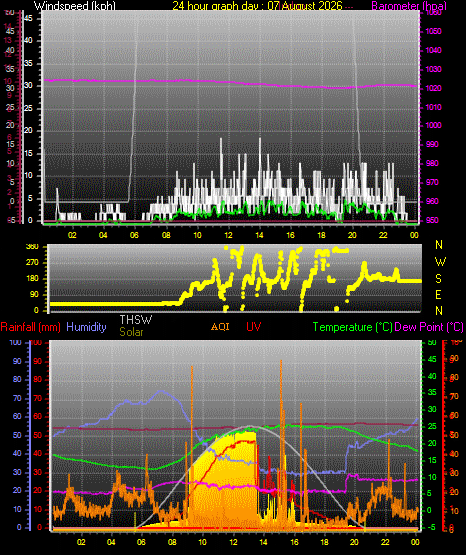This screenshot has height=555, width=466.
Task: Click barometer axis value '960'
Action: 432,201
